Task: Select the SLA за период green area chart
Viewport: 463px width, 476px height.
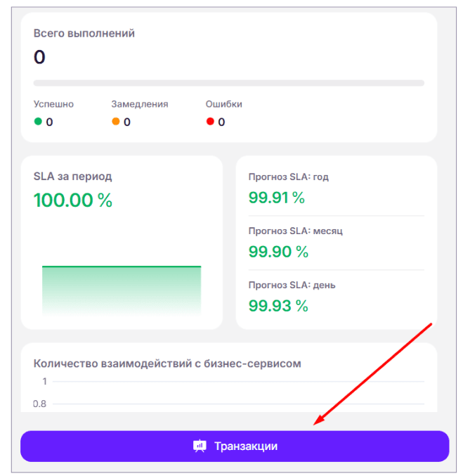Action: [x=122, y=291]
